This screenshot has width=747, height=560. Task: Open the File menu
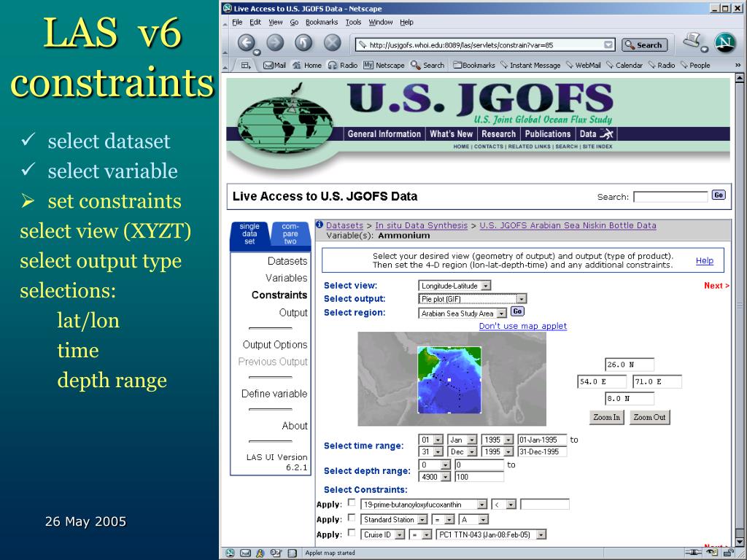click(x=237, y=23)
